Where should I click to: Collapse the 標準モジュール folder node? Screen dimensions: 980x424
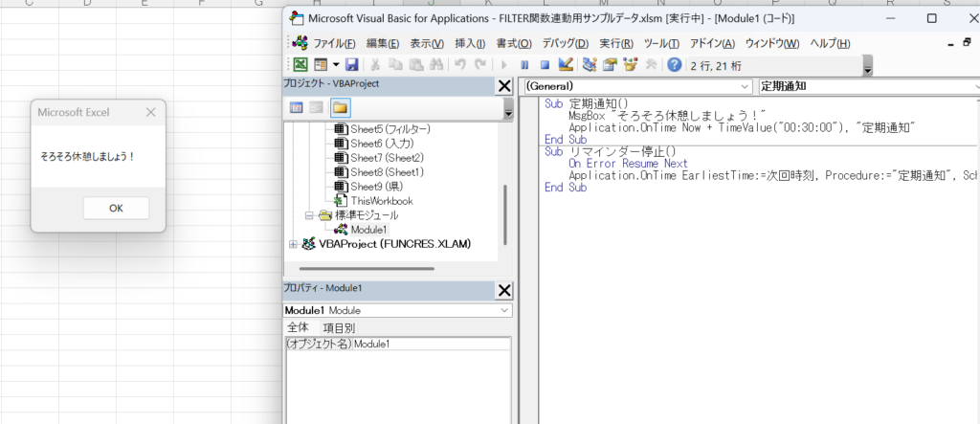point(308,215)
